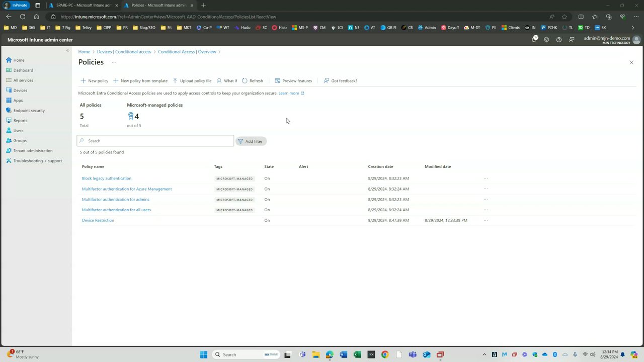Click New policy from template
The height and width of the screenshot is (362, 644).
140,80
